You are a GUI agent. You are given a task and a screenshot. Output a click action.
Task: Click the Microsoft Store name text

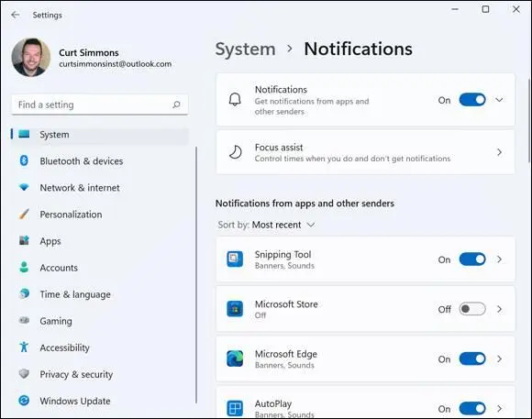point(286,304)
